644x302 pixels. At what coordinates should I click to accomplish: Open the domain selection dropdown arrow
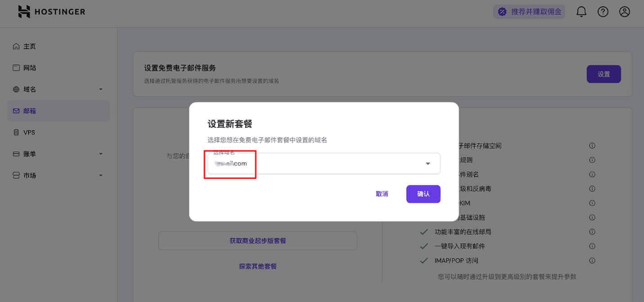click(428, 163)
